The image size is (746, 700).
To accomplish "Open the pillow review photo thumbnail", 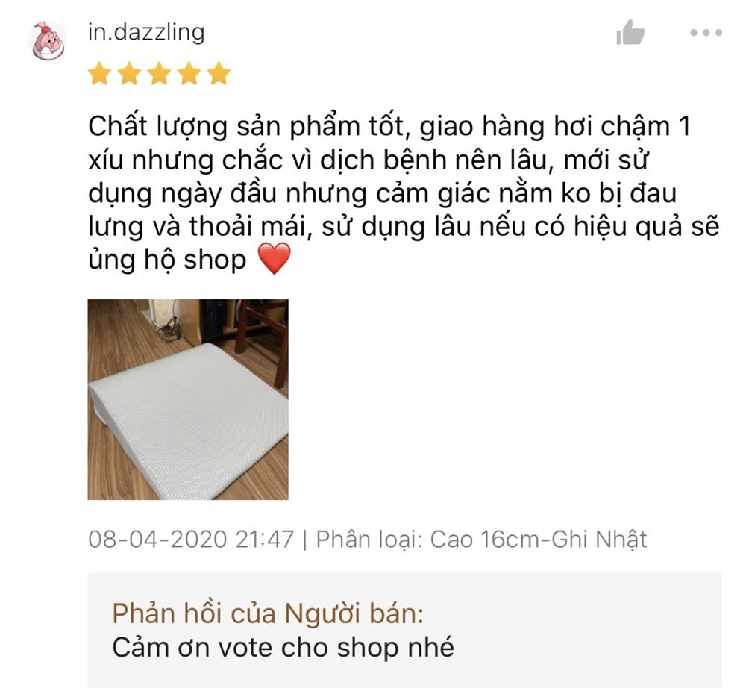I will click(188, 399).
